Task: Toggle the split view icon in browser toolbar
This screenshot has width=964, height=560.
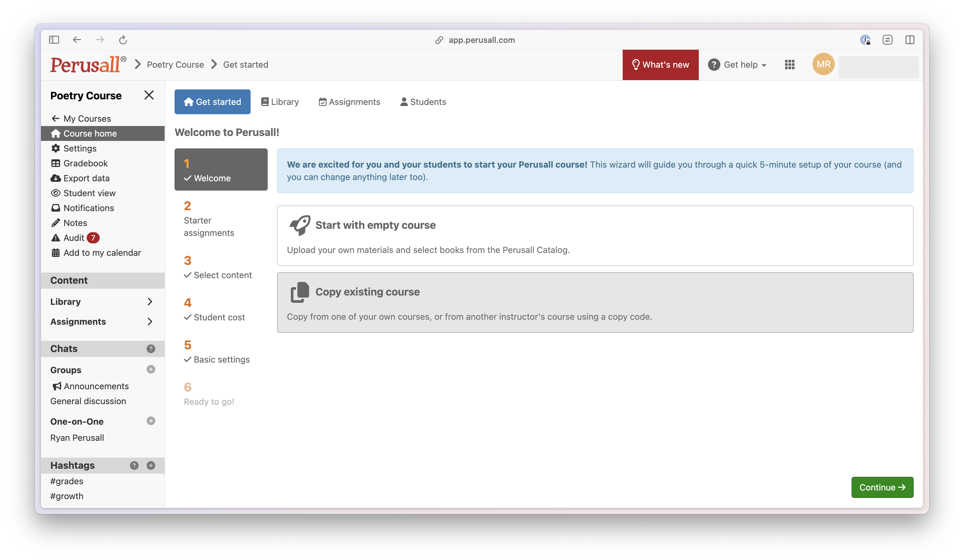Action: 910,40
